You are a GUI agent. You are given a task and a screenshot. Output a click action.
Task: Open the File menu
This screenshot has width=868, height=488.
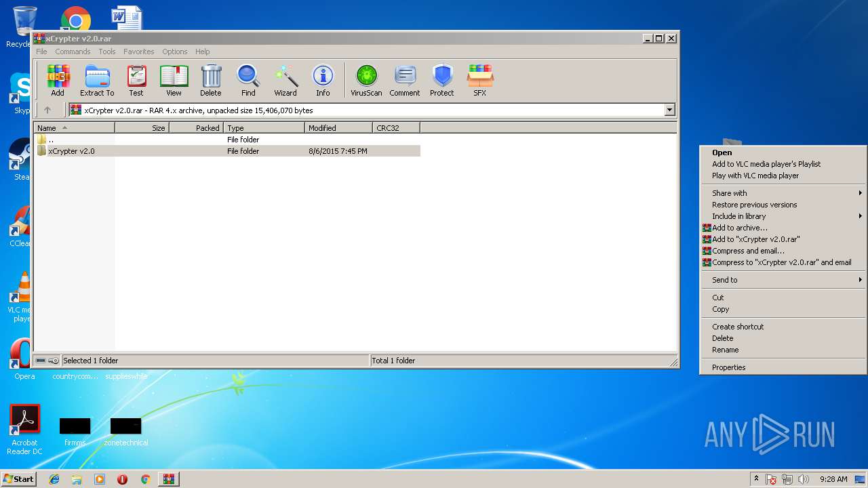tap(41, 52)
